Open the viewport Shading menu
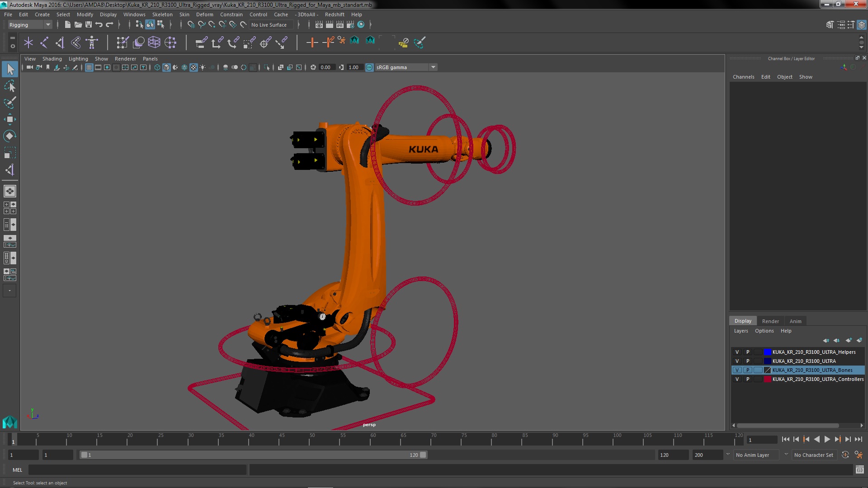This screenshot has height=488, width=868. [x=52, y=59]
